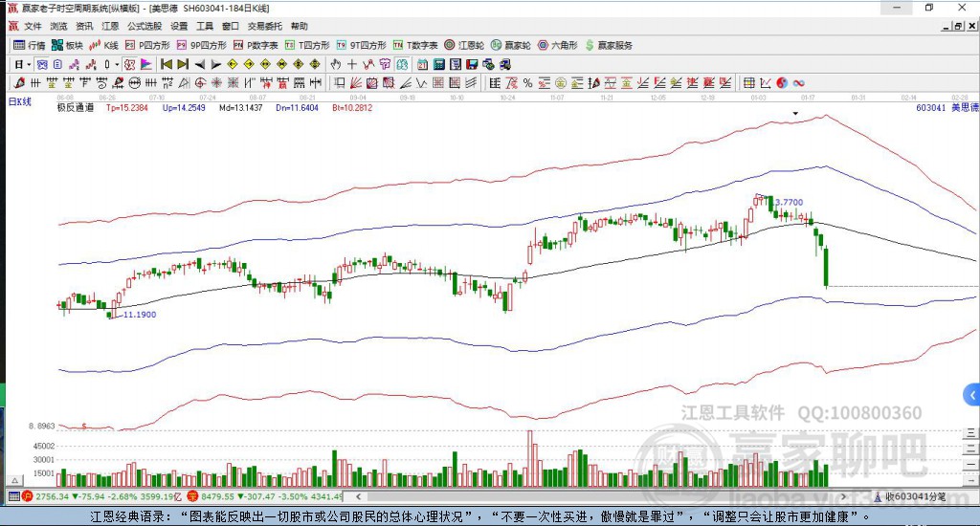Click the Tp=15.2384 value
Image resolution: width=980 pixels, height=526 pixels.
pos(127,107)
